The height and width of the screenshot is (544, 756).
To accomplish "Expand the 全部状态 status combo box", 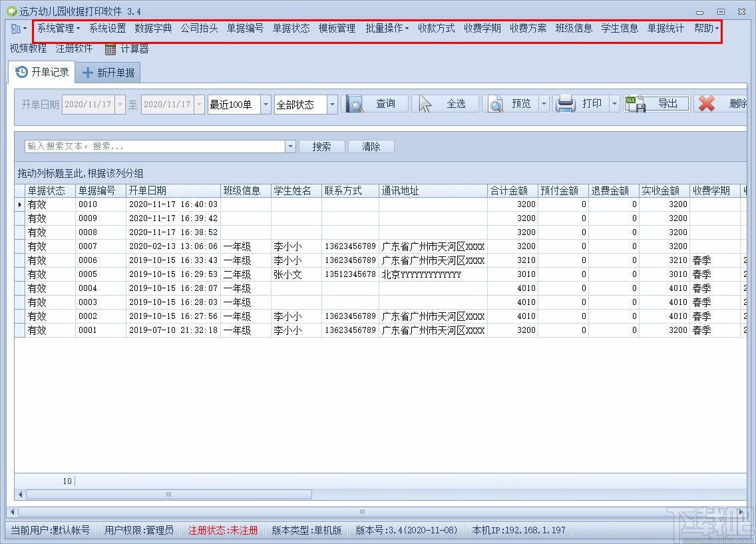I will tap(332, 104).
